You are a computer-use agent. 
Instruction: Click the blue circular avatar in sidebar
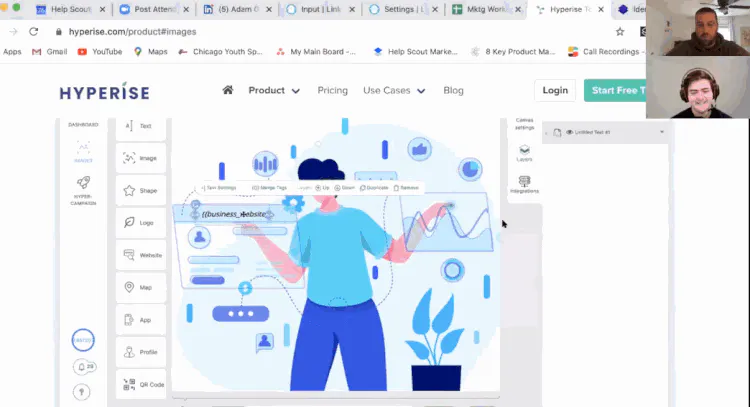pyautogui.click(x=83, y=340)
